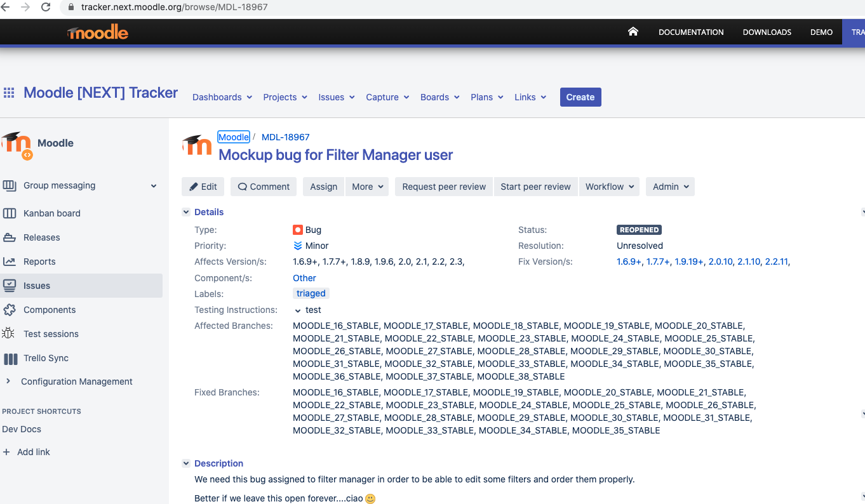Screen dimensions: 865x504
Task: Click the Components puzzle icon
Action: click(x=10, y=310)
